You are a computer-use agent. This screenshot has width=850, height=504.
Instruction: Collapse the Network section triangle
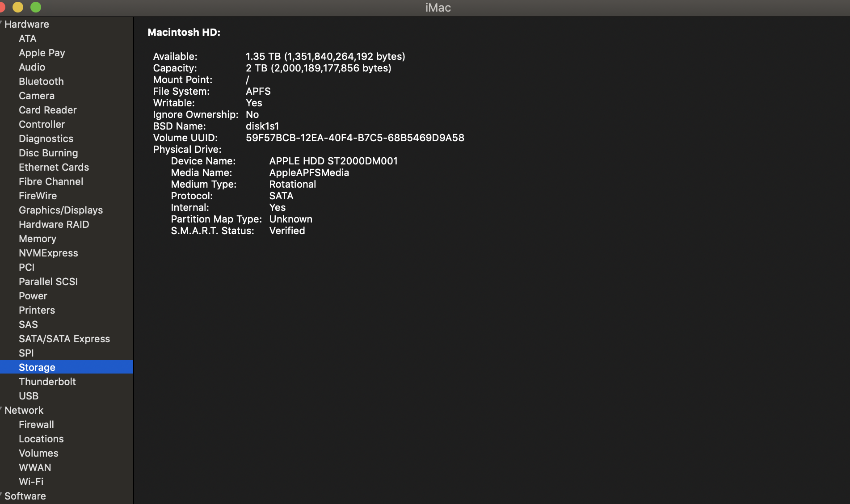click(1, 409)
